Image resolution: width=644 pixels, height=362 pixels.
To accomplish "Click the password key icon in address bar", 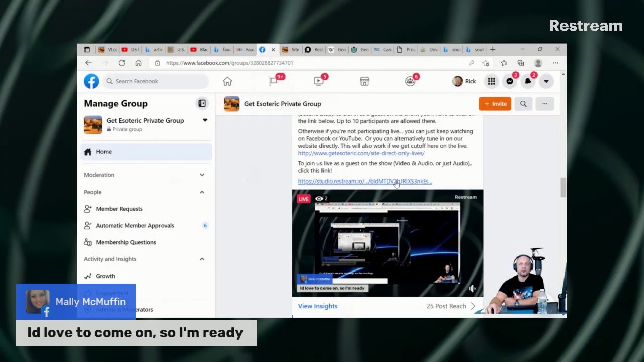I will (471, 63).
